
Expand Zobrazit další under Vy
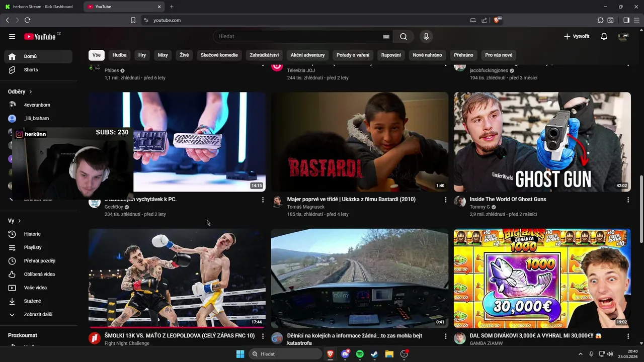click(x=38, y=314)
